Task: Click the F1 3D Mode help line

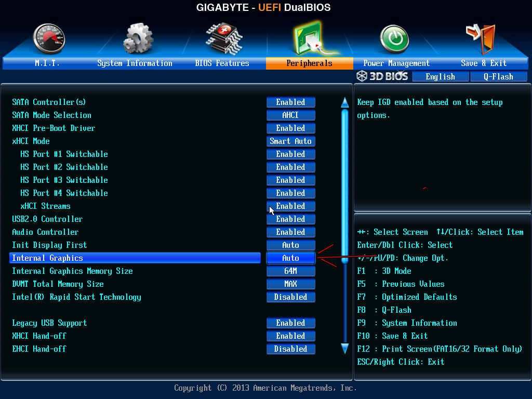Action: (384, 271)
